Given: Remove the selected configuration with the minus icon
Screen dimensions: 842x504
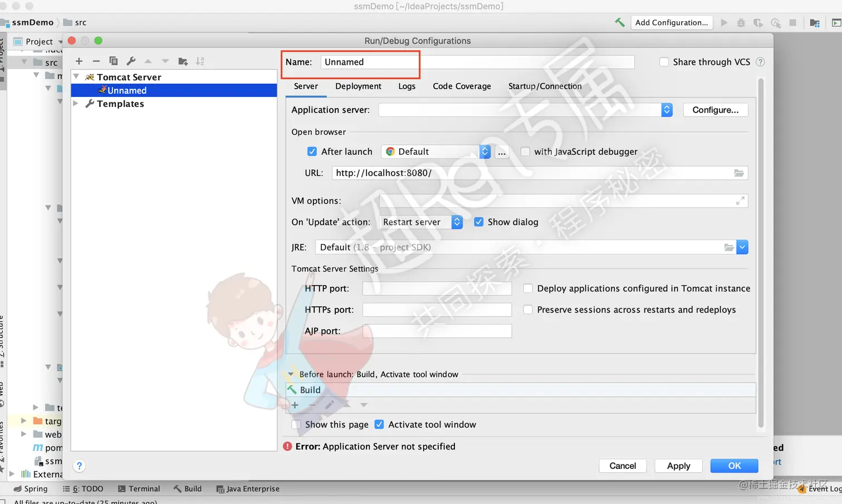Looking at the screenshot, I should pyautogui.click(x=96, y=61).
